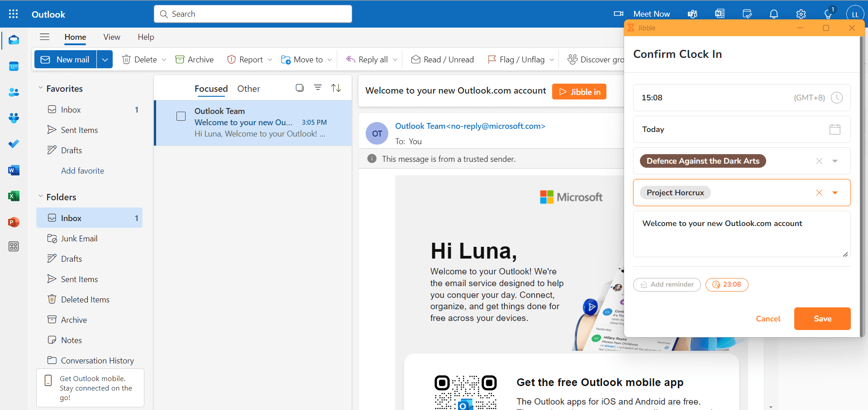Open People contacts in the app rail

click(14, 92)
